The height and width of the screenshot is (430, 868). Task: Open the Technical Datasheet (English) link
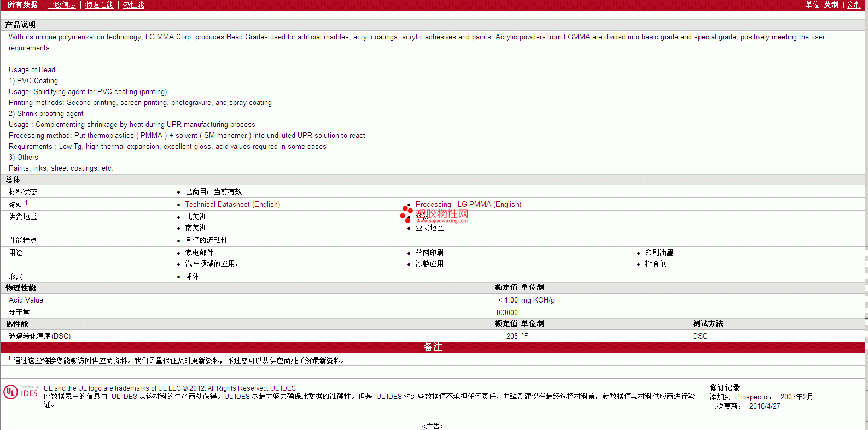(x=232, y=205)
